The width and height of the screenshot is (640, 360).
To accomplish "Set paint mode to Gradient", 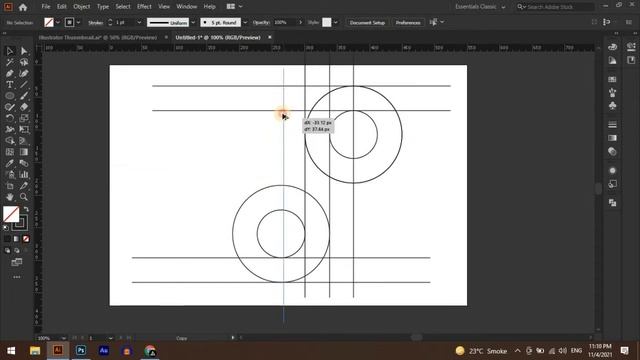I will pyautogui.click(x=16, y=239).
